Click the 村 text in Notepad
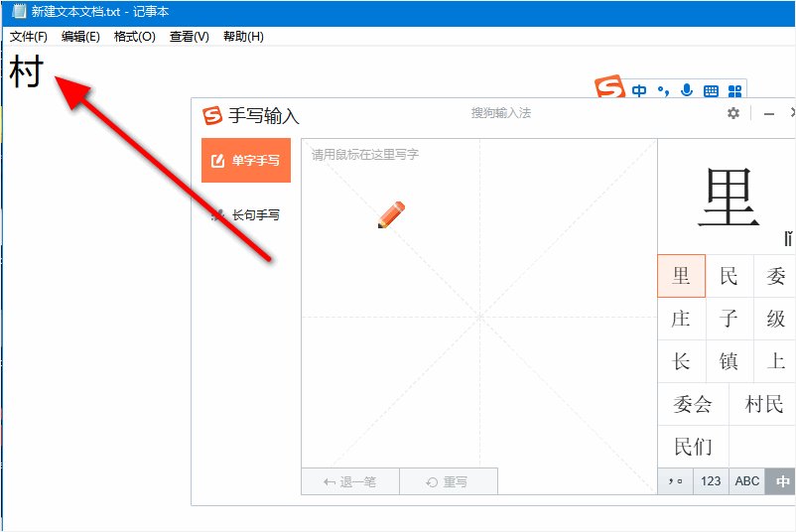796x532 pixels. 27,71
